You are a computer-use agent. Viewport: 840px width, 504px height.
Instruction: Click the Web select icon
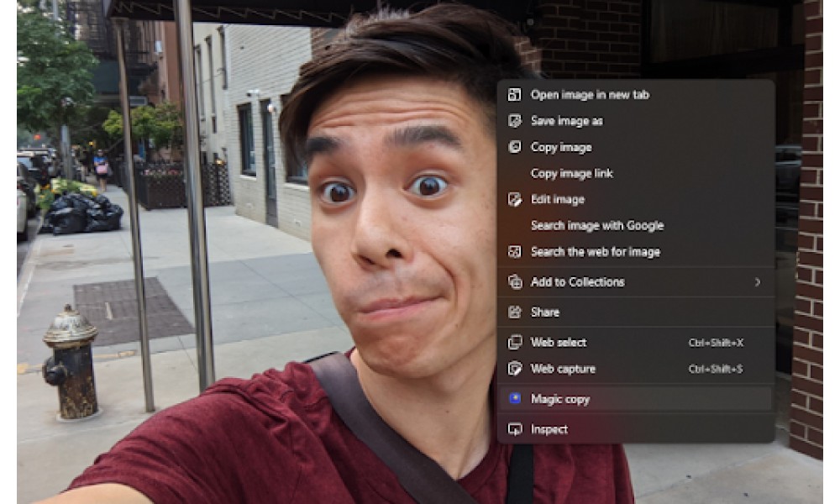click(x=514, y=342)
